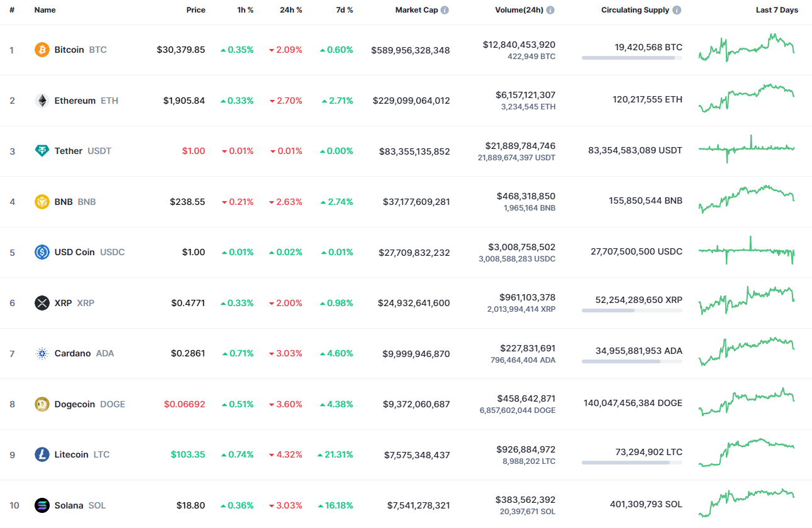Select the XRP coin icon
812x528 pixels.
point(42,303)
